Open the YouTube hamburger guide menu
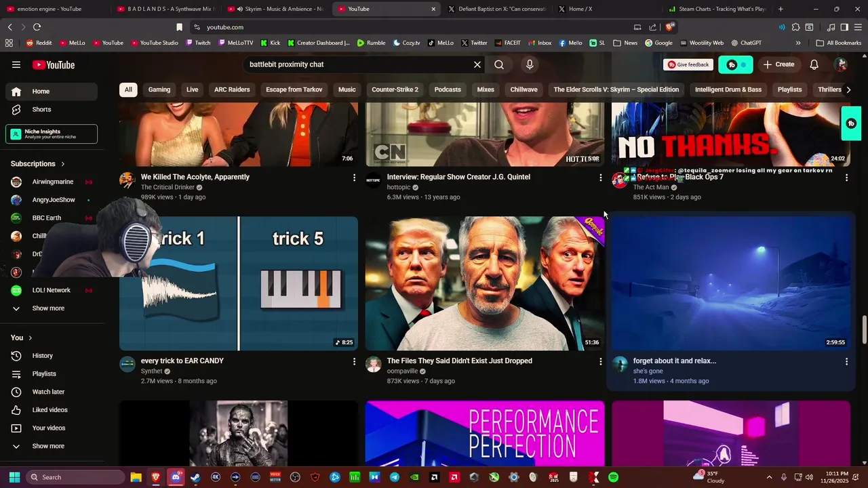 tap(16, 64)
